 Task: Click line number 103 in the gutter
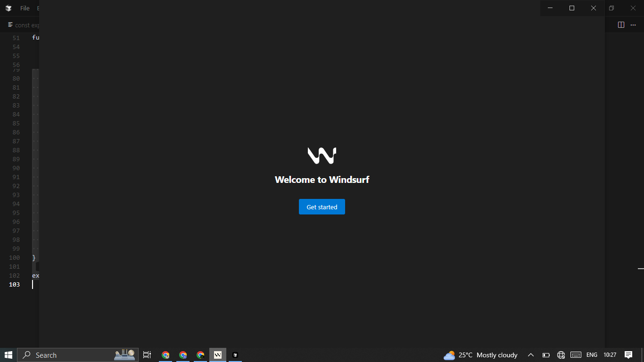14,284
